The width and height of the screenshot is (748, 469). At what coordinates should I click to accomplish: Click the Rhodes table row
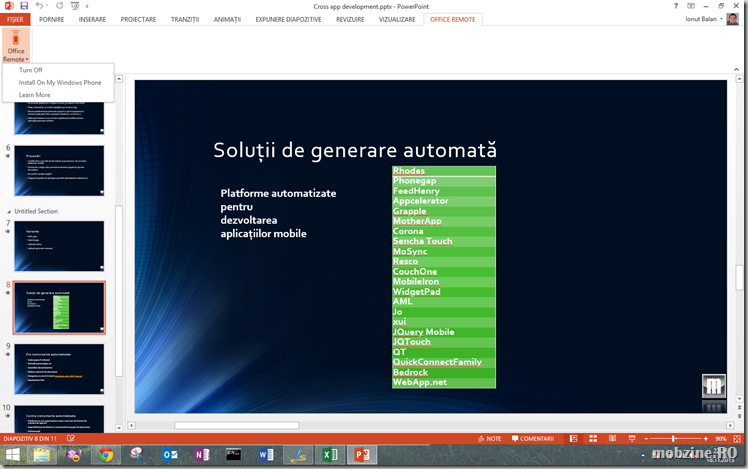pos(444,171)
